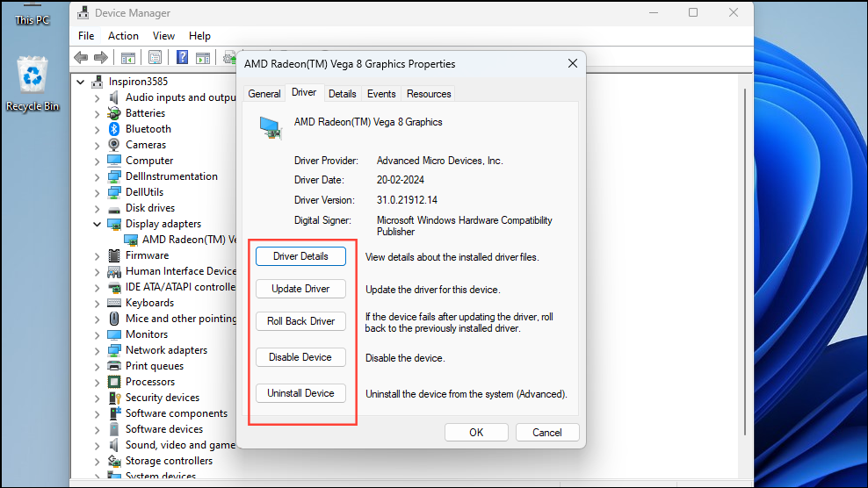Open the Properties toolbar icon
Viewport: 868px width, 488px height.
(x=155, y=57)
